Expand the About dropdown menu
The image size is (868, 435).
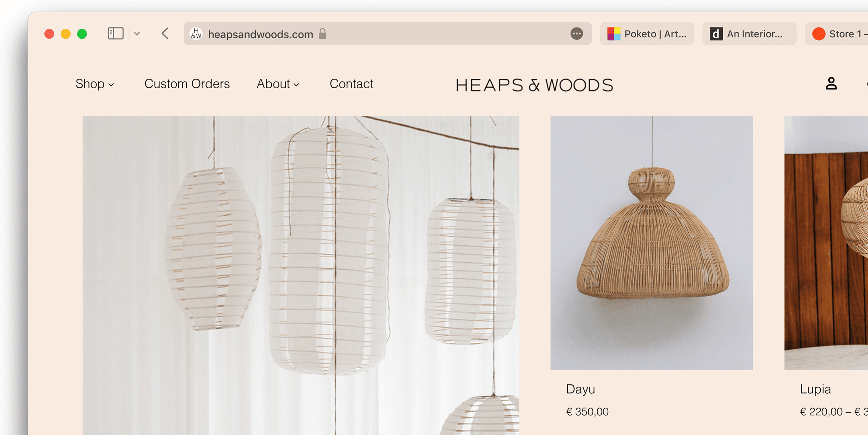[278, 84]
